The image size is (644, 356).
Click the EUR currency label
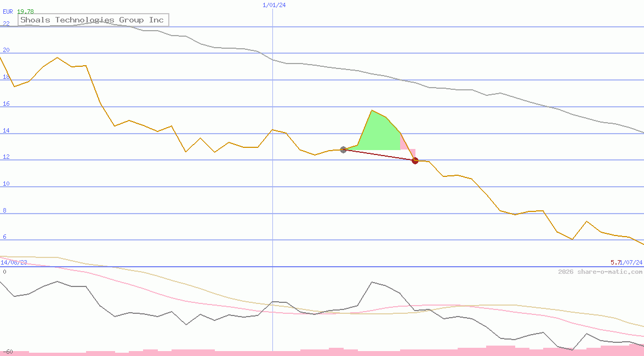click(x=8, y=12)
